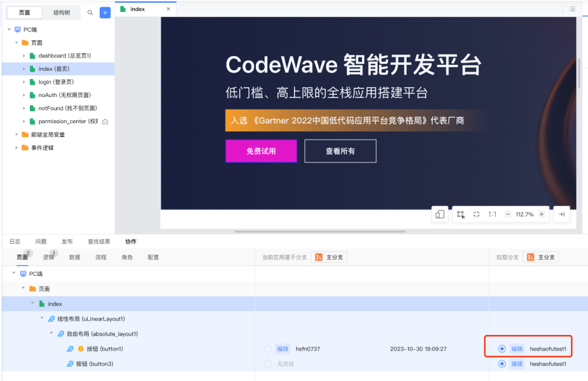Select the login (登录页) tree item
This screenshot has width=588, height=381.
pyautogui.click(x=58, y=82)
